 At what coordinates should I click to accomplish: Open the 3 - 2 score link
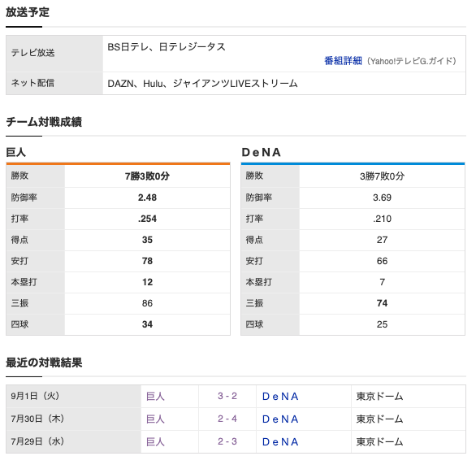(x=227, y=396)
